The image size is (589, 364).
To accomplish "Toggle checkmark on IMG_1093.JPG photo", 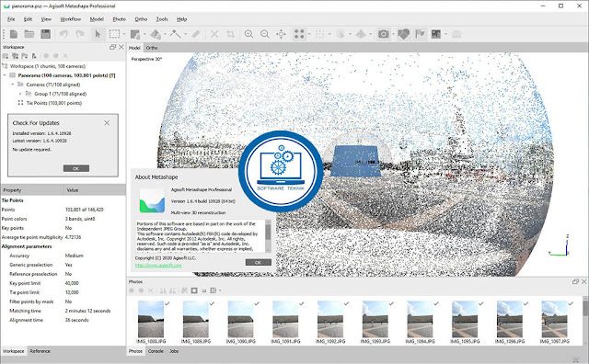I will click(391, 303).
